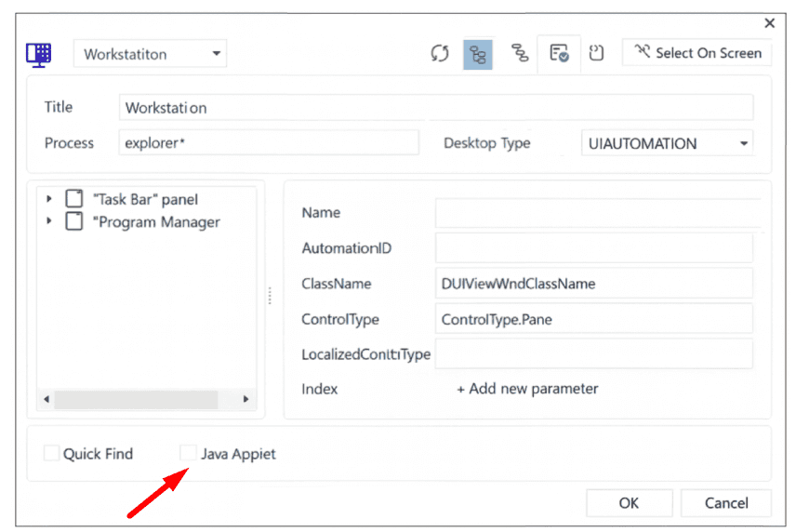The width and height of the screenshot is (796, 532).
Task: Toggle the highlighted tree view icon
Action: tap(478, 54)
